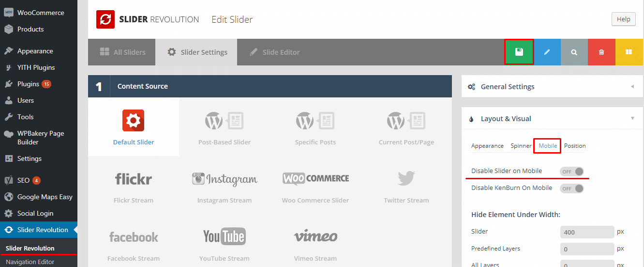Image resolution: width=644 pixels, height=267 pixels.
Task: Select the Twitter Stream source
Action: click(406, 186)
